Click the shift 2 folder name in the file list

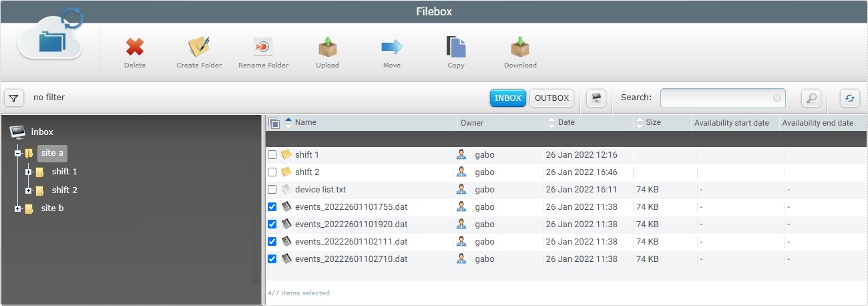(x=307, y=172)
